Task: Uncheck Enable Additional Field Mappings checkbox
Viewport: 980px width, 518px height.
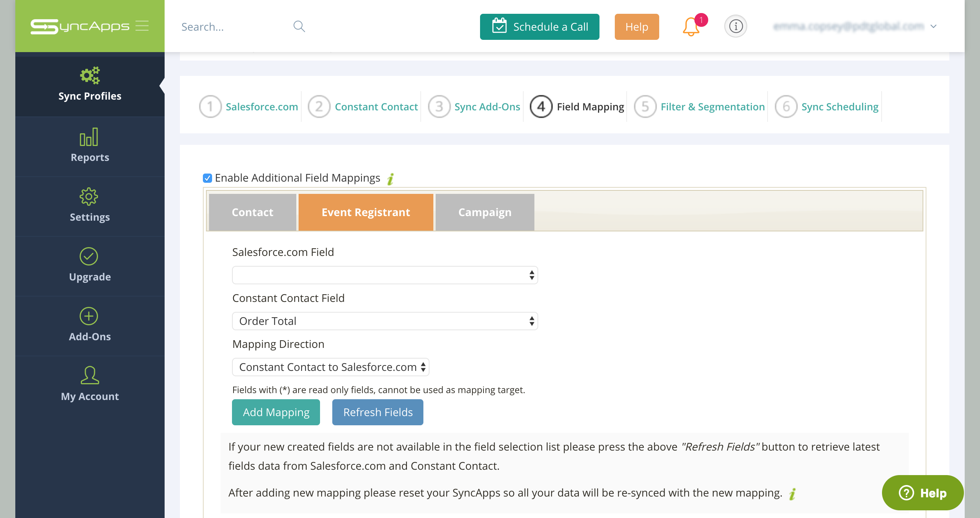Action: tap(207, 178)
